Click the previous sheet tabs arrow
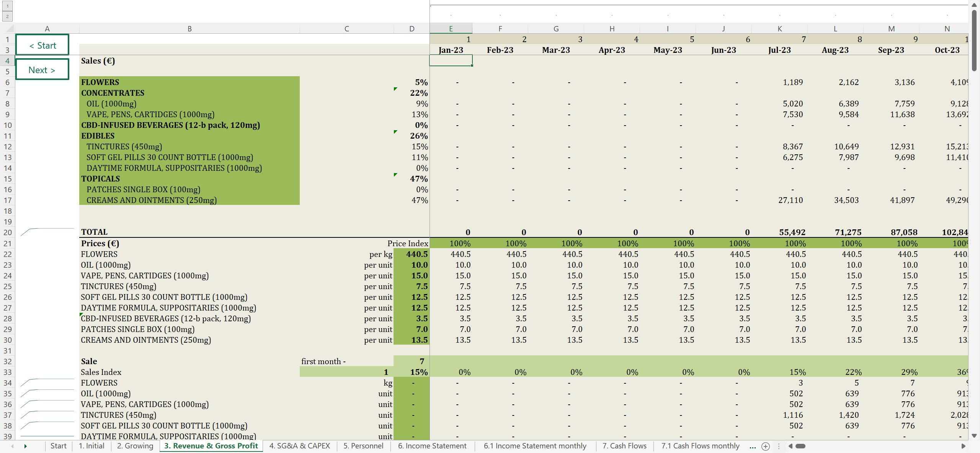 (x=12, y=446)
